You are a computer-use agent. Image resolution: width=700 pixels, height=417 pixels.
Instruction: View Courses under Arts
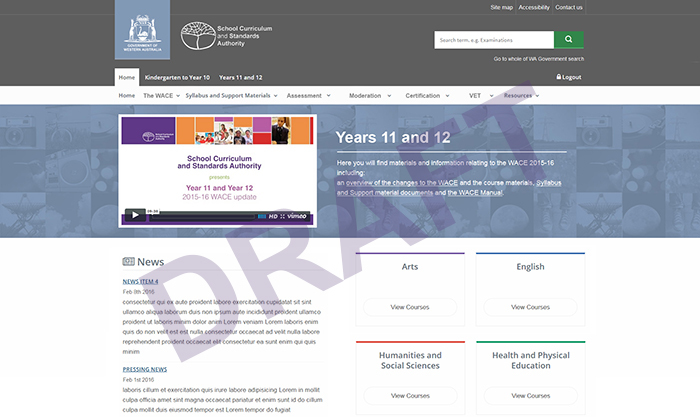click(410, 307)
